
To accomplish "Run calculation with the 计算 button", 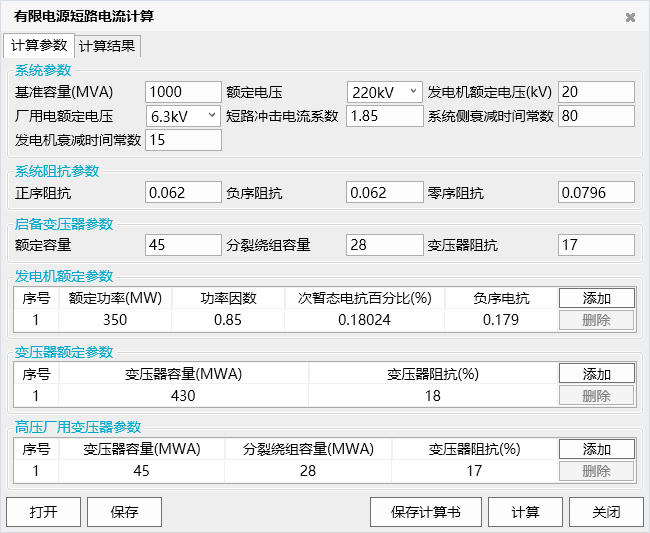I will (x=524, y=512).
